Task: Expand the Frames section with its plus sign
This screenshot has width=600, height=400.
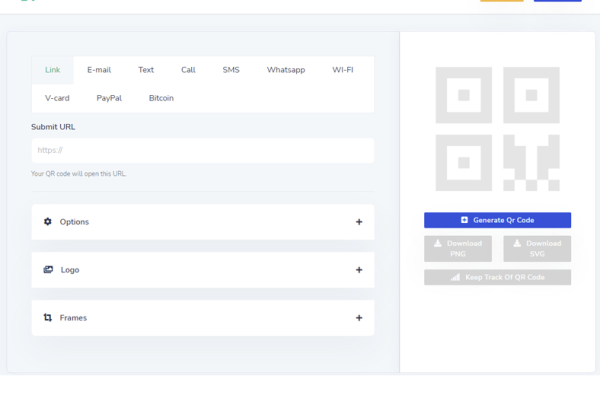Action: pos(359,318)
